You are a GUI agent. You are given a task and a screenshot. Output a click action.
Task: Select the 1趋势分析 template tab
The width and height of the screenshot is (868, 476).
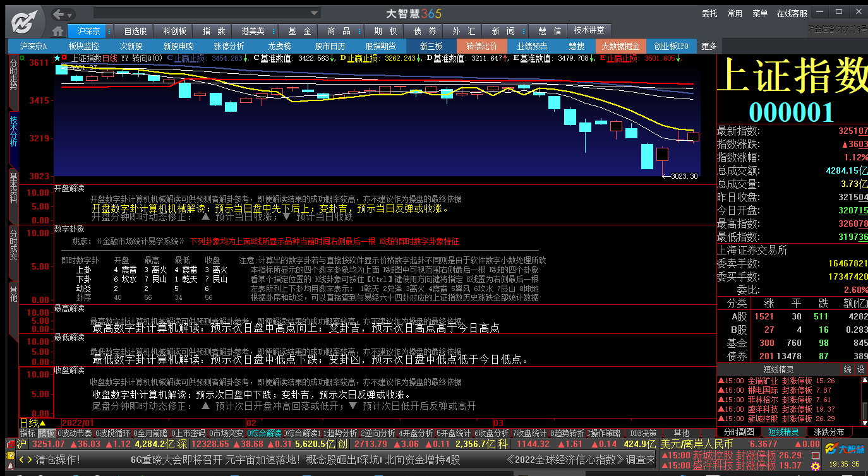tap(339, 433)
